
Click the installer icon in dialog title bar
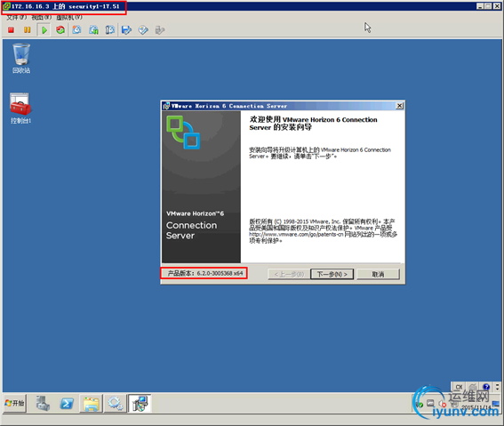click(166, 106)
